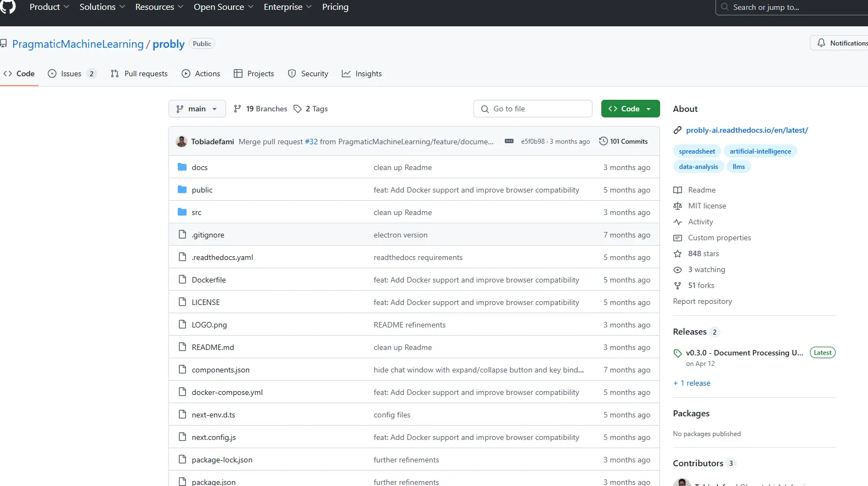Select the artificial-intelligence topic tag
Viewport: 868px width, 486px height.
760,151
